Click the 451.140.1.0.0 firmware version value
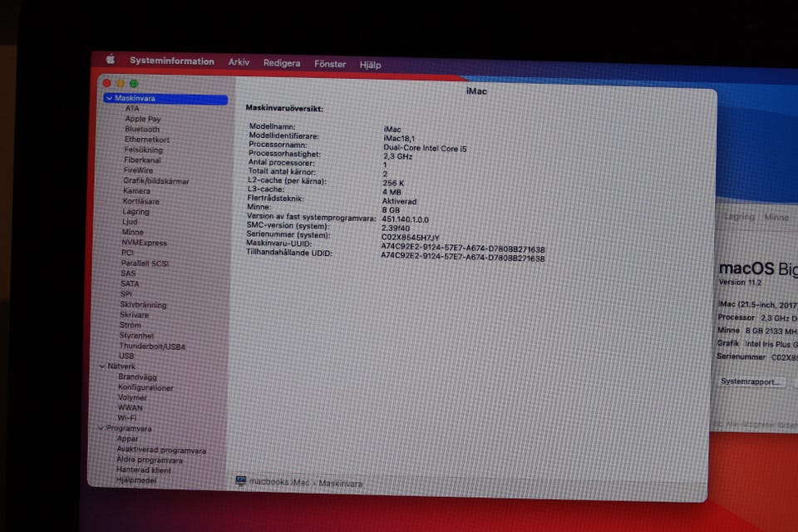 pos(405,219)
